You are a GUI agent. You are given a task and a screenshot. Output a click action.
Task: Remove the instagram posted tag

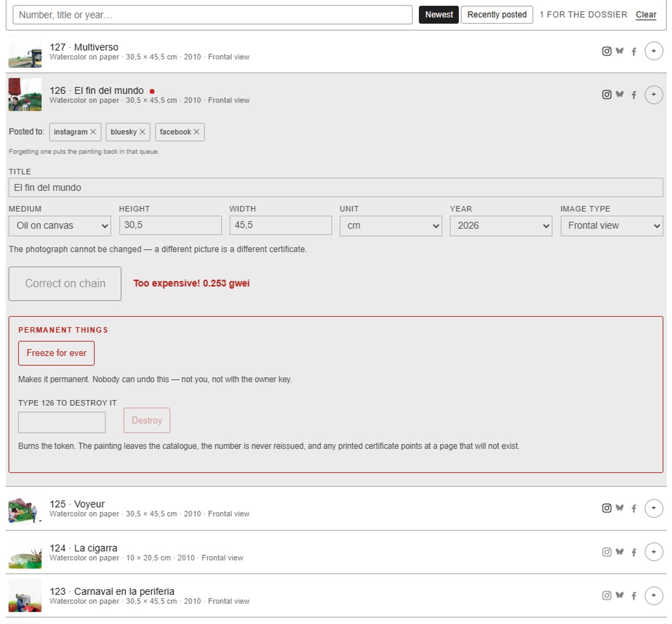pyautogui.click(x=93, y=132)
